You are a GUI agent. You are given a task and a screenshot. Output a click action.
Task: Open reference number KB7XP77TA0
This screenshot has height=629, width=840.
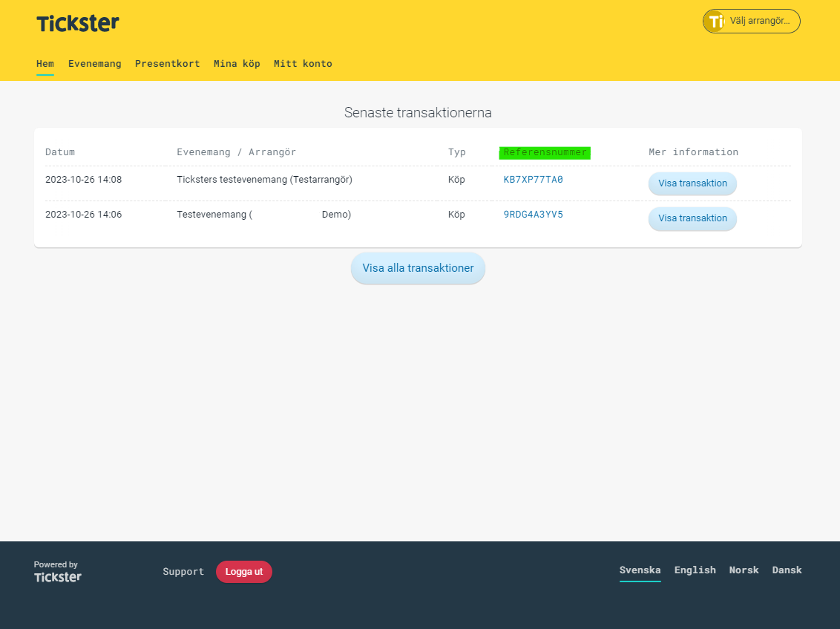[x=534, y=179]
